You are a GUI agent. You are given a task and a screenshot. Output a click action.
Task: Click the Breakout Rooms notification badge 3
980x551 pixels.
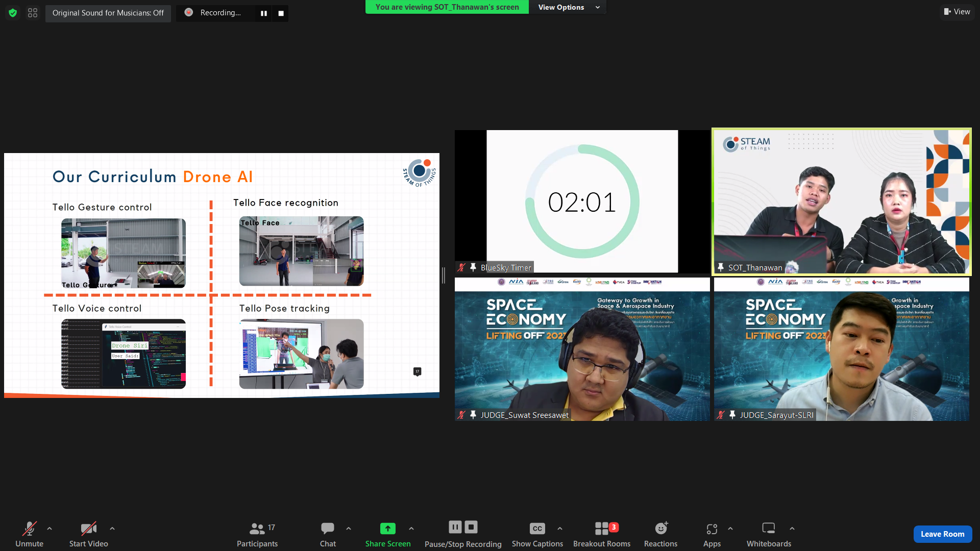coord(614,527)
